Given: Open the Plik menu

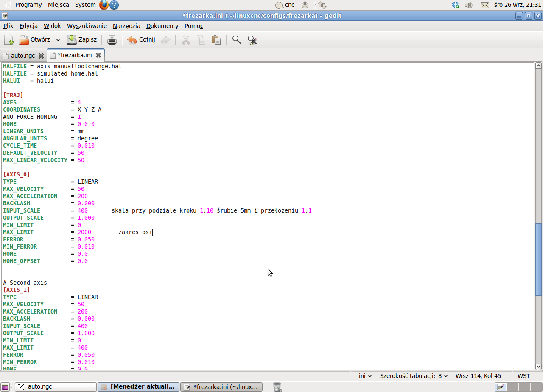Looking at the screenshot, I should (x=8, y=26).
